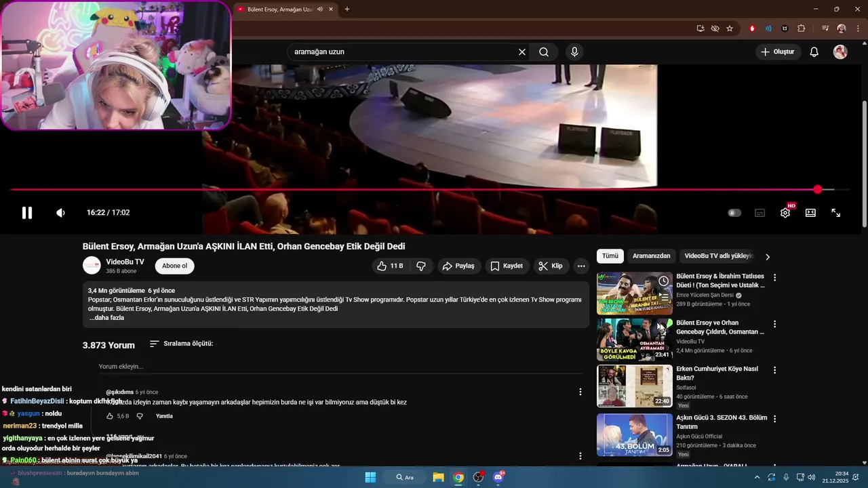Save video with Kaydet button
This screenshot has width=868, height=488.
[507, 266]
